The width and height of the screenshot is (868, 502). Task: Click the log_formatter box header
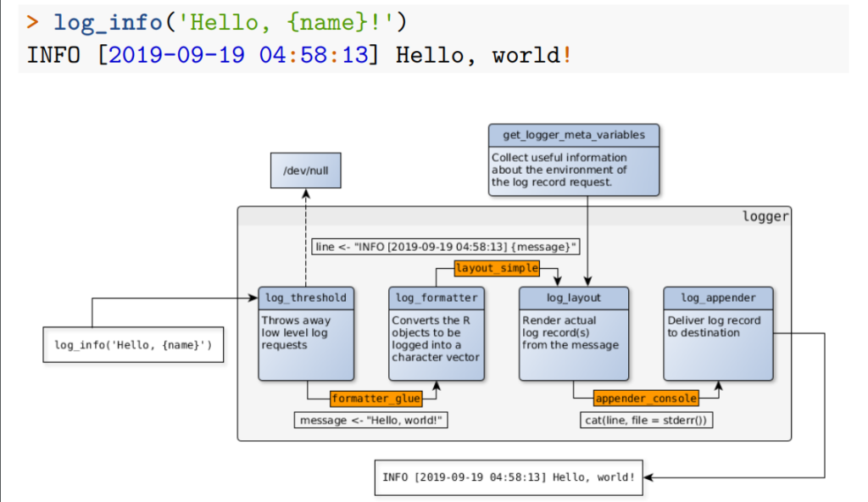click(x=437, y=298)
